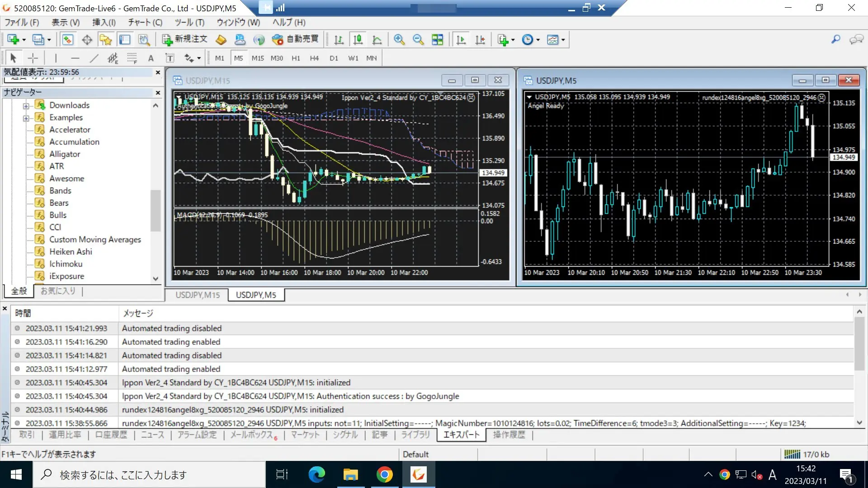868x488 pixels.
Task: Switch to the USDJPY,M15 chart tab
Action: point(198,295)
